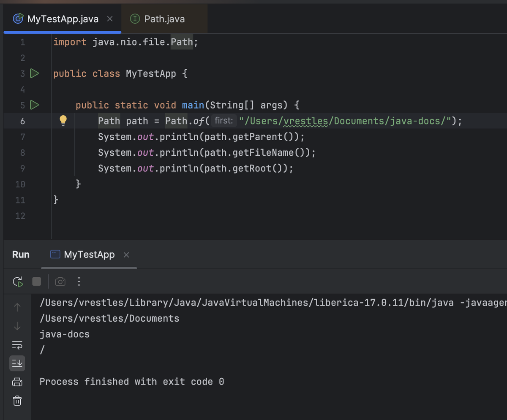507x420 pixels.
Task: Open the Run toolbar more options menu
Action: (79, 282)
